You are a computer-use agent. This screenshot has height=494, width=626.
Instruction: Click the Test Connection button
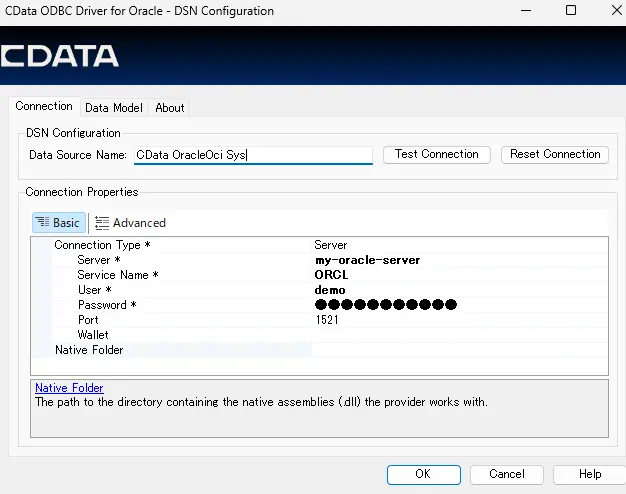point(437,154)
